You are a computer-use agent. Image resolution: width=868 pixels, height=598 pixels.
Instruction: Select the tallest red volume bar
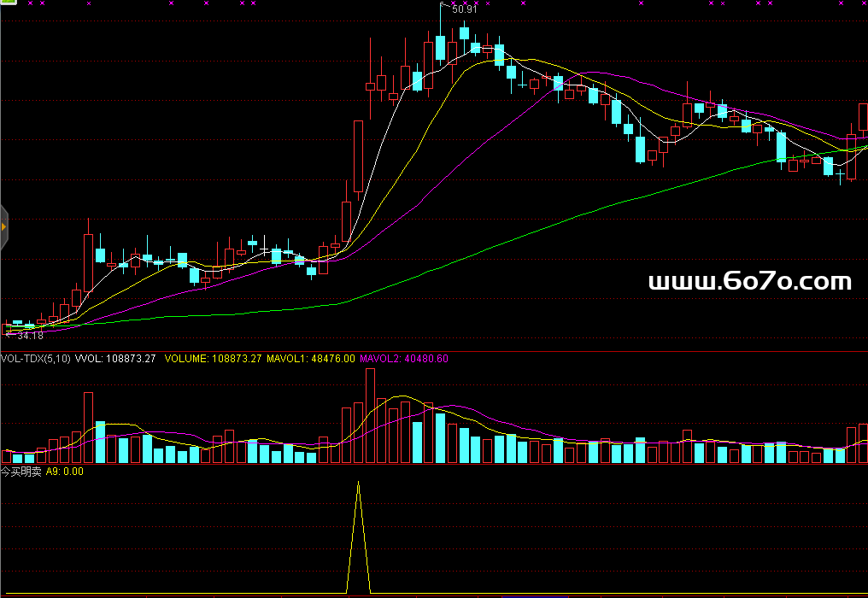[x=370, y=416]
